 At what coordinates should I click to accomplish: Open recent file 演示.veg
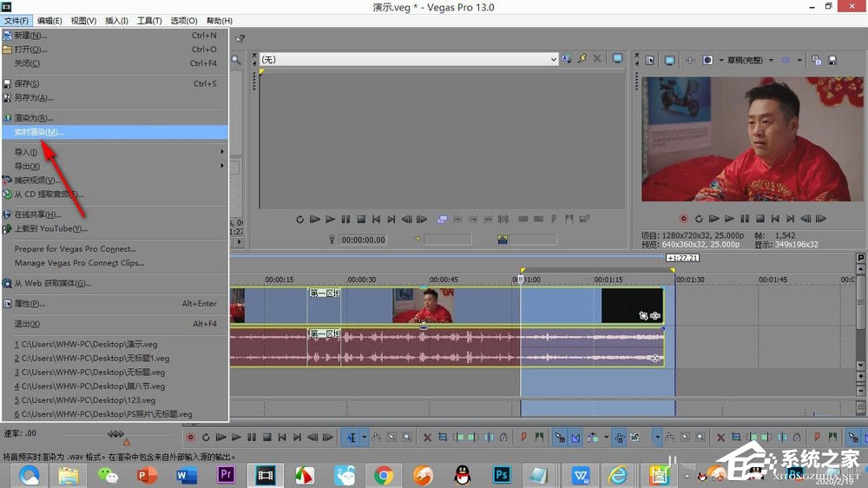115,344
